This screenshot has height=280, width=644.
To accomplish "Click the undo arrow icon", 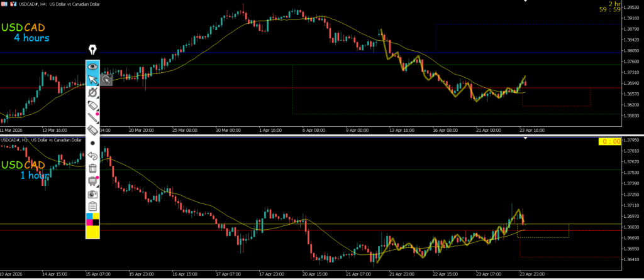I will 92,156.
